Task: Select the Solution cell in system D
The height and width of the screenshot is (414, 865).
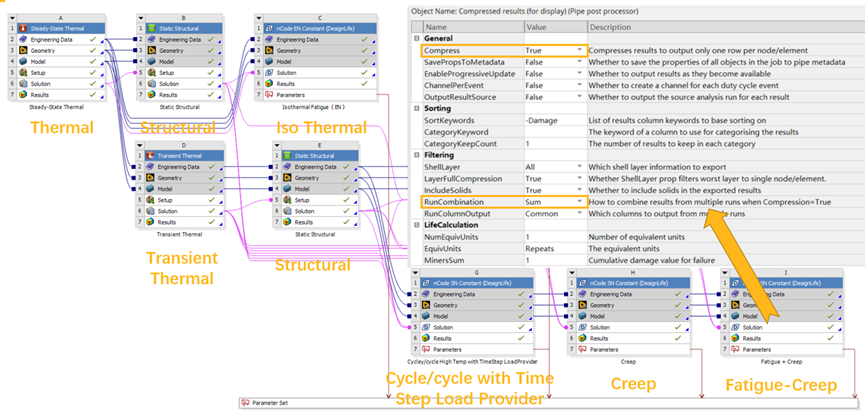Action: click(184, 211)
